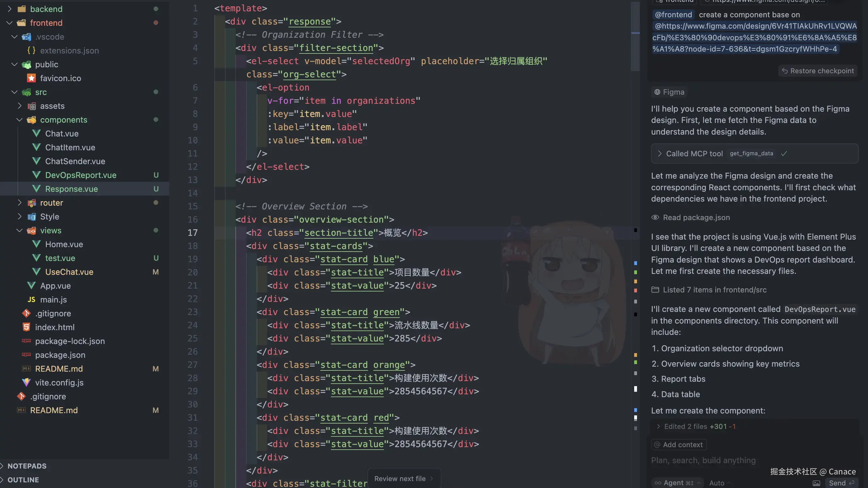This screenshot has height=488, width=868.
Task: Open the Vue file icon for DevOpsReport.vue
Action: (36, 175)
